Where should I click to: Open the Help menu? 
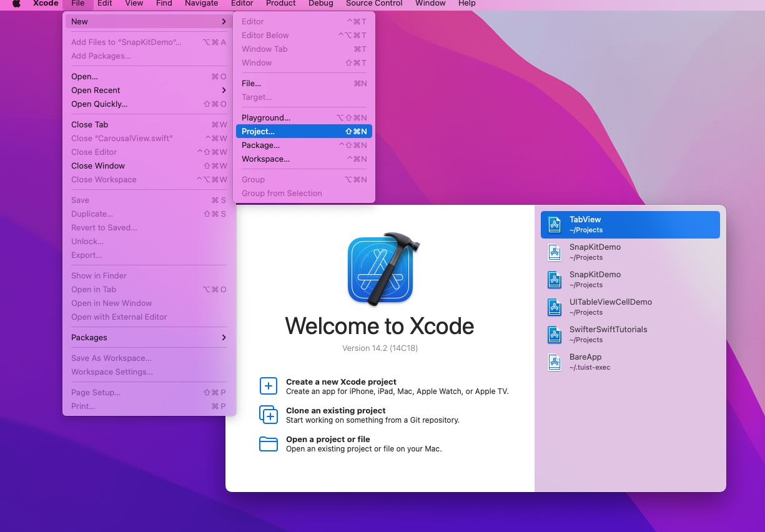coord(467,3)
